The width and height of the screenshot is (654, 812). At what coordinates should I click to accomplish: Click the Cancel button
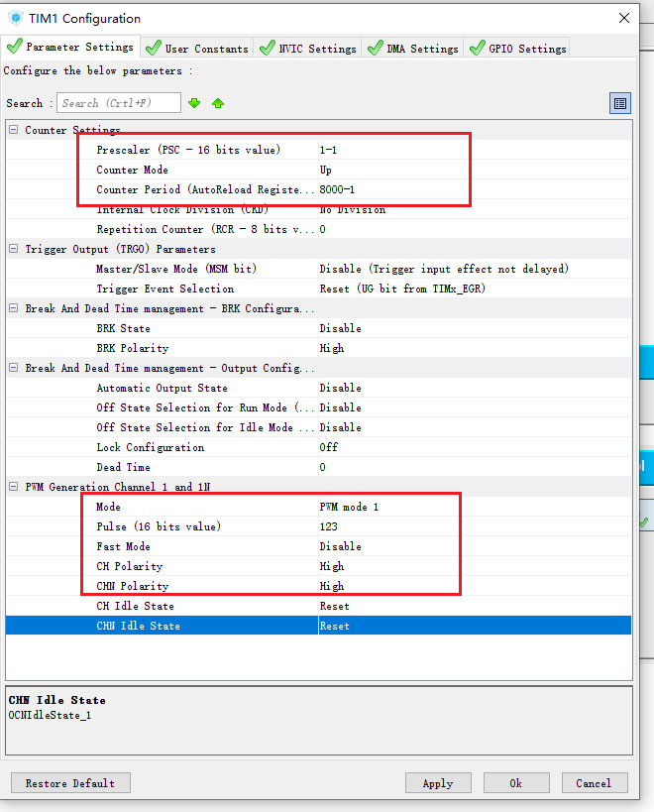click(x=595, y=783)
